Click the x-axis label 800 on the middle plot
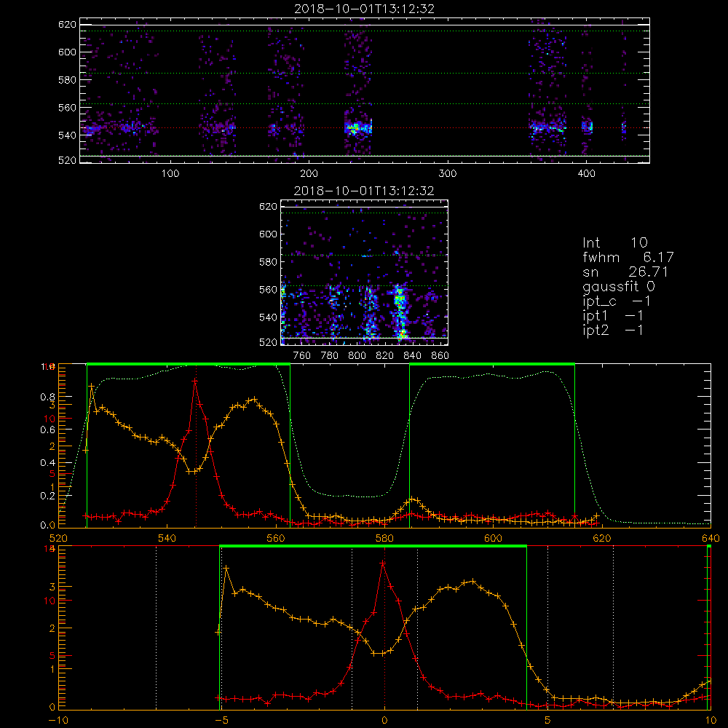This screenshot has width=728, height=728. 357,355
